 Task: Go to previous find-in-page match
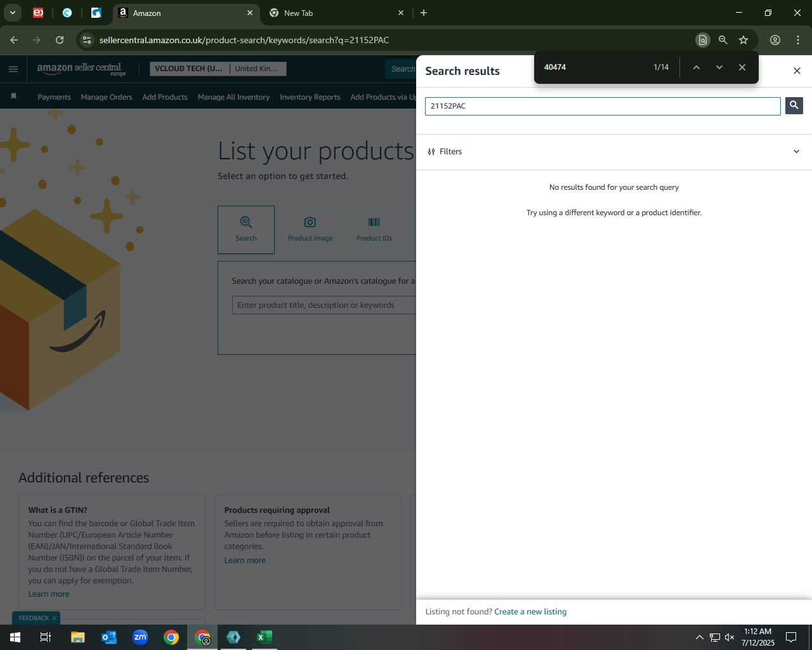696,67
